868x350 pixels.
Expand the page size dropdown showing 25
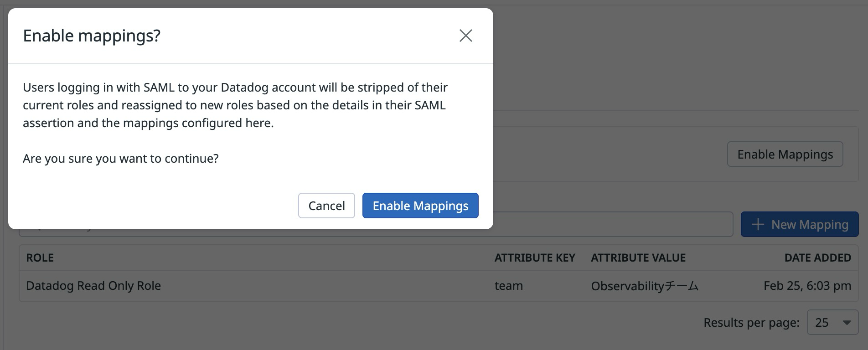pyautogui.click(x=832, y=322)
